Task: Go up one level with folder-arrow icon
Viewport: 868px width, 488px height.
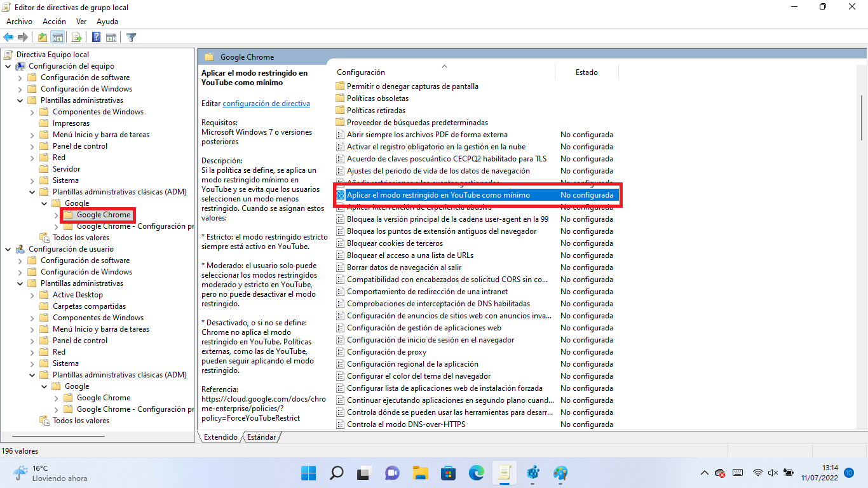Action: pos(43,37)
